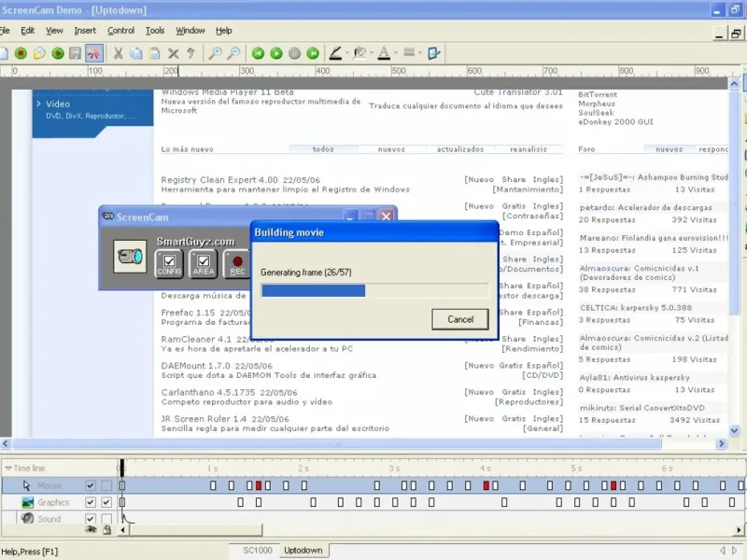This screenshot has width=747, height=560.
Task: Click the 'actualizados' filter tab link
Action: coord(460,149)
